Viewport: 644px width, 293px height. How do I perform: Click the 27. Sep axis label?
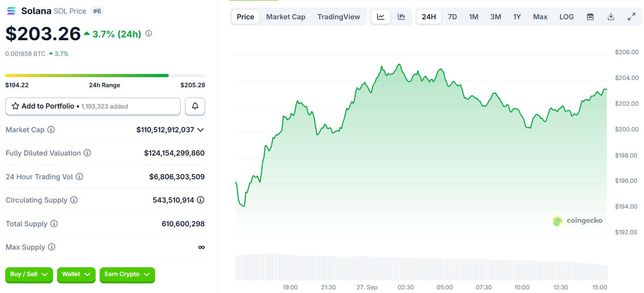point(367,287)
